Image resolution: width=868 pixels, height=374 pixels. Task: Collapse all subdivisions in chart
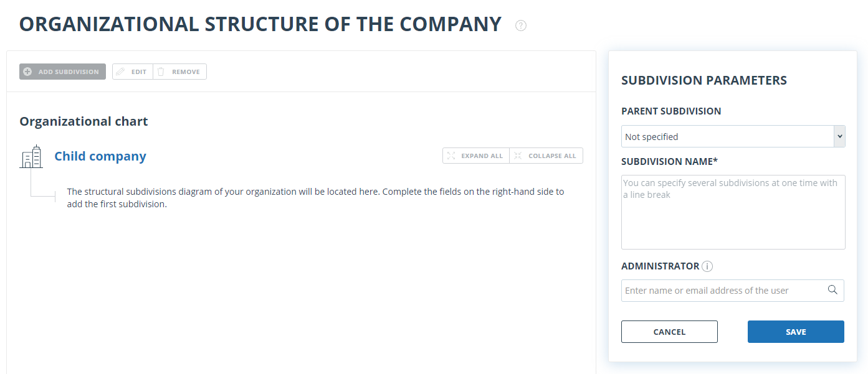coord(546,156)
